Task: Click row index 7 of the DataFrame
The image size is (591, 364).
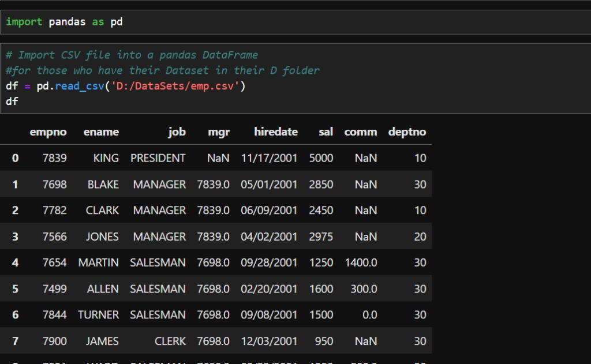Action: point(15,341)
